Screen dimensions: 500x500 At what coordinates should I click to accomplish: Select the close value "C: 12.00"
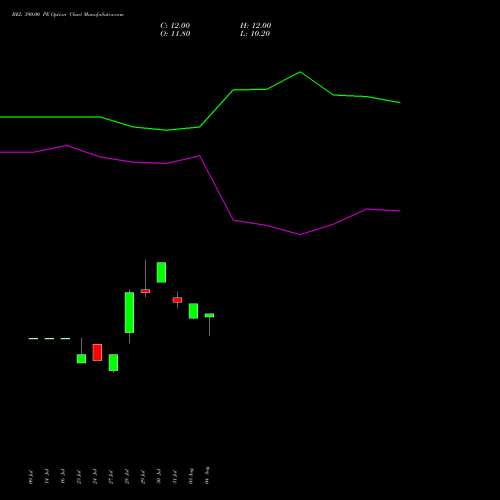click(175, 26)
